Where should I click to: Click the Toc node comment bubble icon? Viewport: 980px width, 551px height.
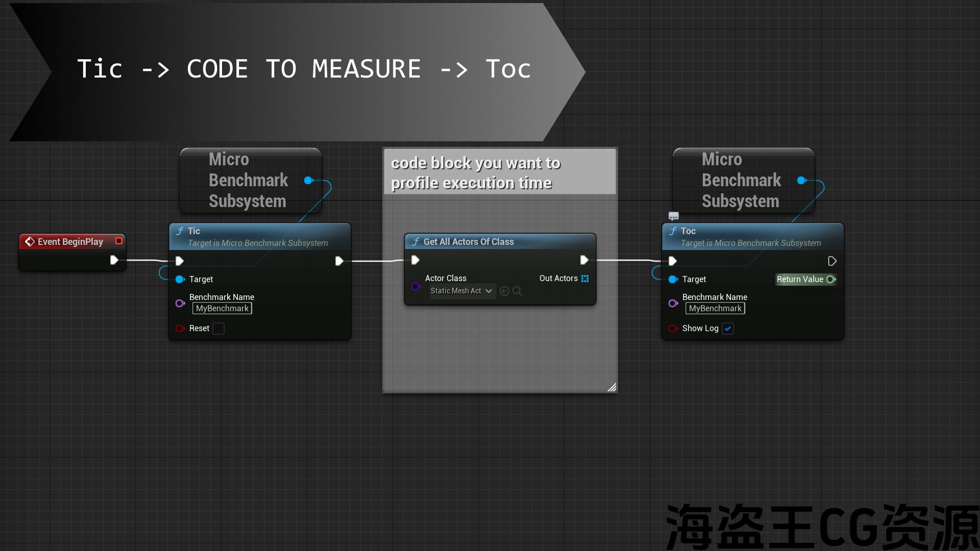pos(674,216)
